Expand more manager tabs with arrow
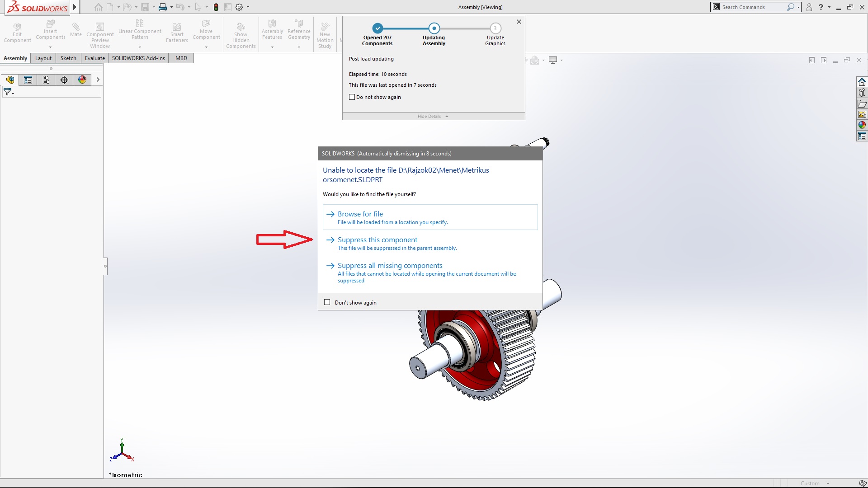The image size is (868, 488). coord(98,80)
